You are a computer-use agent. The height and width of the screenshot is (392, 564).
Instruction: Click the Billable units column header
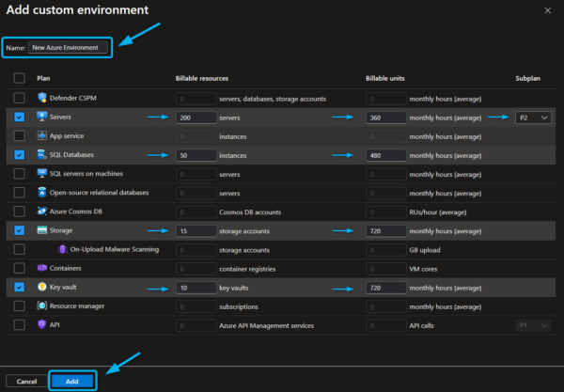(x=384, y=78)
